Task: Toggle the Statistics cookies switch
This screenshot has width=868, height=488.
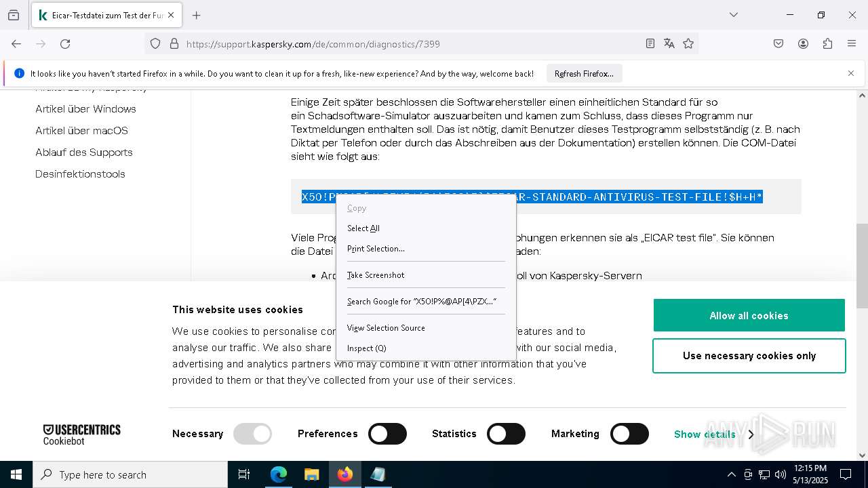Action: [506, 434]
